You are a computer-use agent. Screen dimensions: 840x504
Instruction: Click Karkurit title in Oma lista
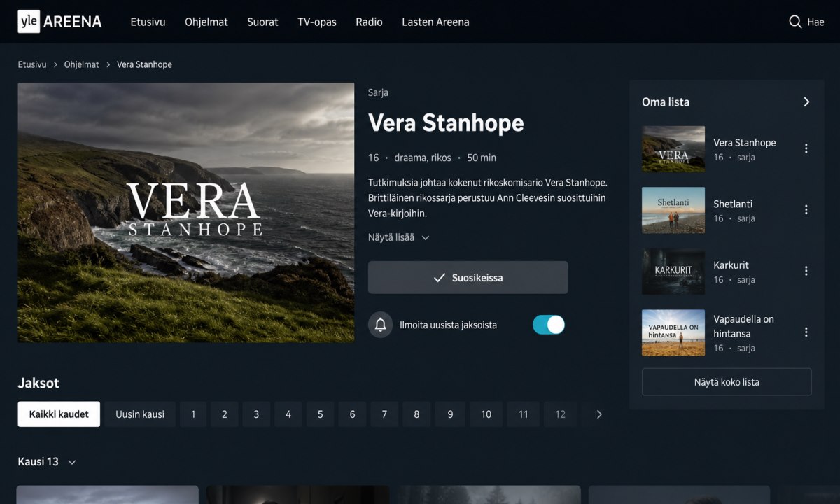(731, 265)
